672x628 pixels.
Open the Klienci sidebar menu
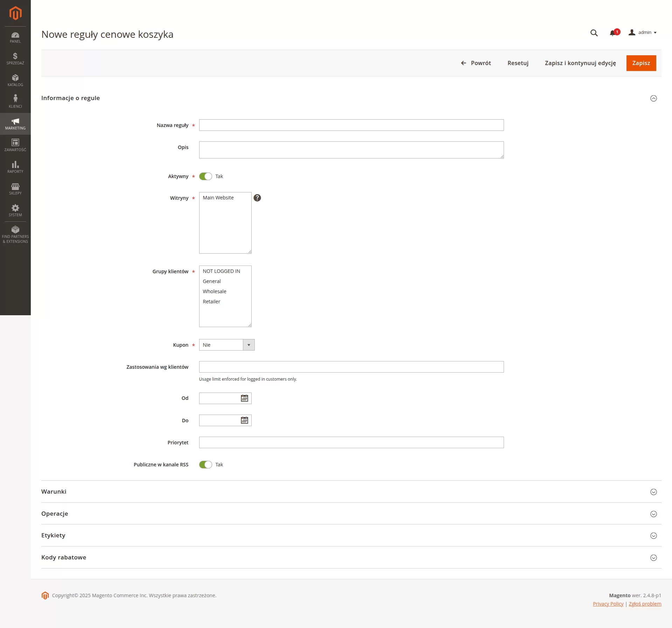click(15, 102)
